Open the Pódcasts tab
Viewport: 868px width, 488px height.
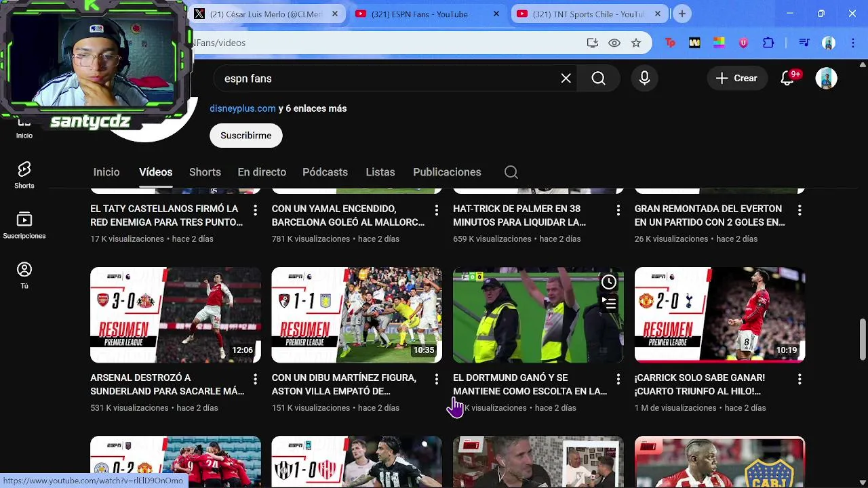(x=325, y=172)
